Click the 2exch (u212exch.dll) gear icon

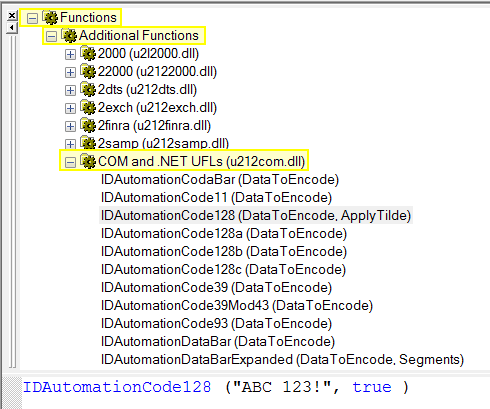[x=88, y=107]
